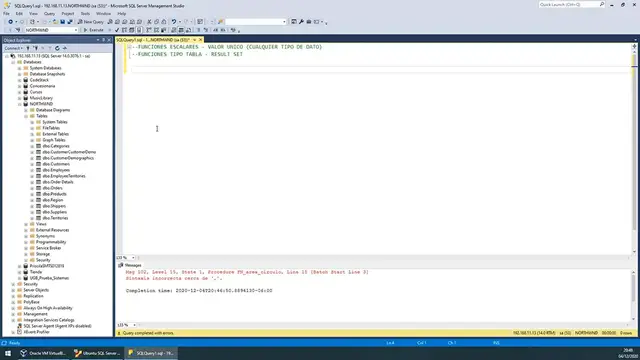The height and width of the screenshot is (360, 640).
Task: Select the dbo.Employees table
Action: (x=56, y=170)
